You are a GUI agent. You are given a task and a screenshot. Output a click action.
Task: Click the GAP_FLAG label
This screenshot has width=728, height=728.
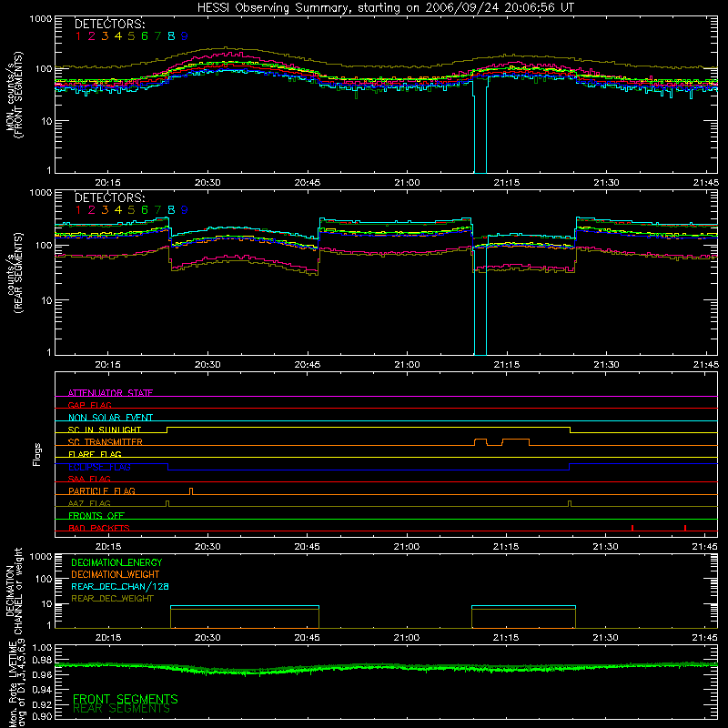click(x=90, y=405)
